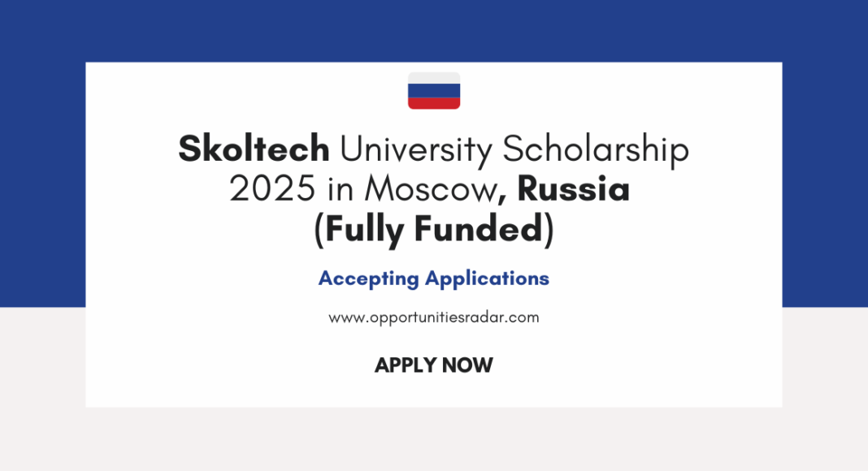Click the APPLY NOW button
Image resolution: width=868 pixels, height=471 pixels.
coord(434,365)
